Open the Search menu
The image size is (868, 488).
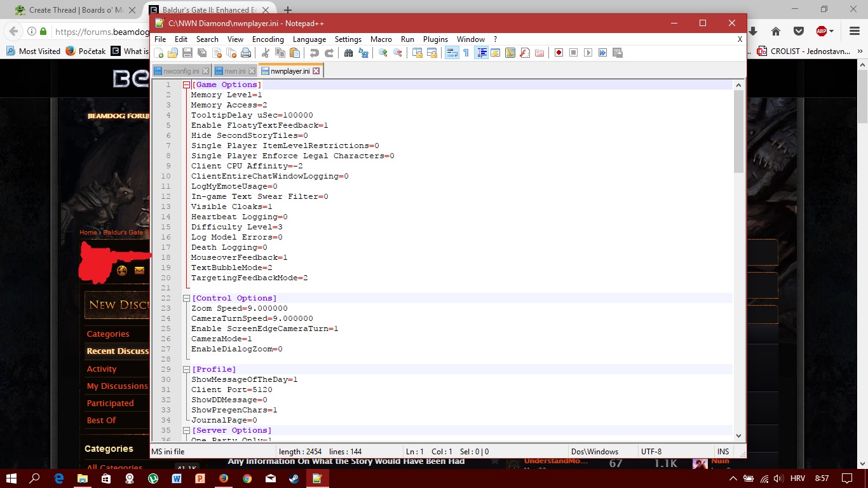(207, 39)
